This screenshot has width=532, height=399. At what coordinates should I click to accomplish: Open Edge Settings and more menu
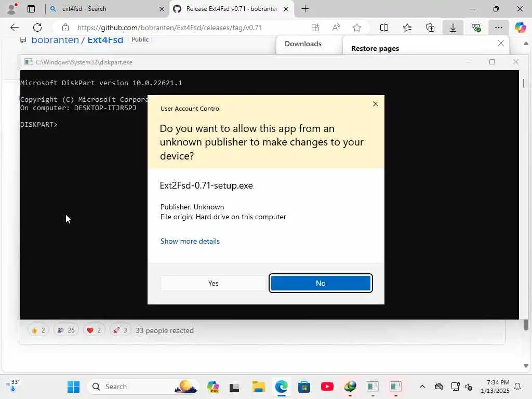pos(498,28)
